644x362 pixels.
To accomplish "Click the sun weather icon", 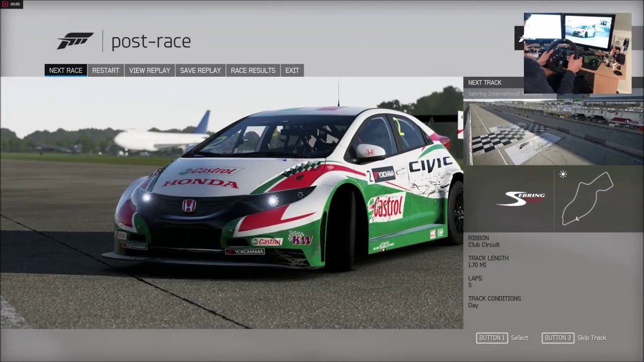I will coord(563,174).
